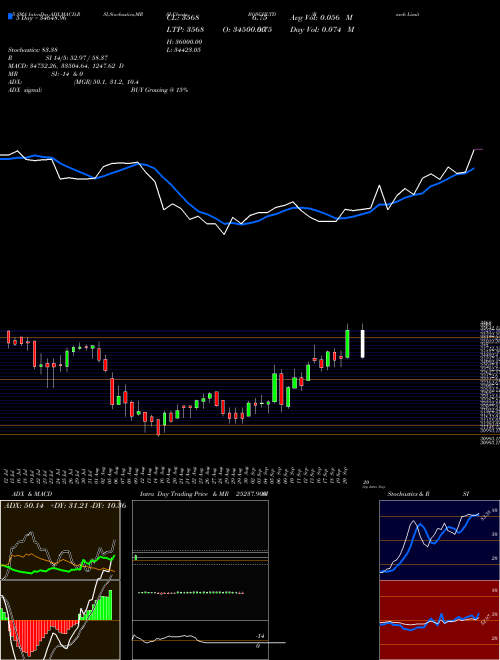Click the 'ADX signal:' label

point(25,90)
